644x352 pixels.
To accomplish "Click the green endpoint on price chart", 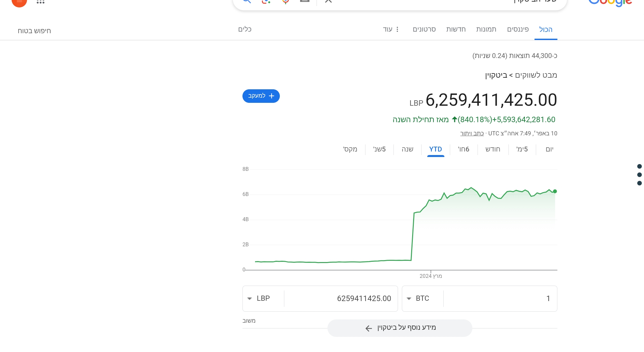I will (x=555, y=191).
